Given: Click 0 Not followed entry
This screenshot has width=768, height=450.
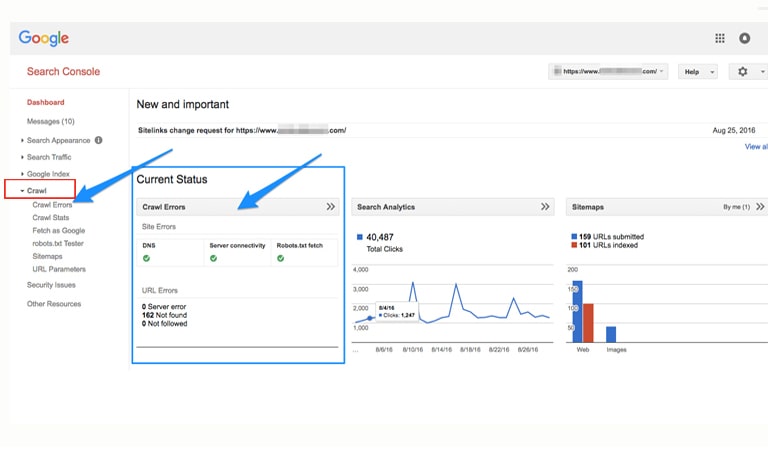Looking at the screenshot, I should (165, 324).
